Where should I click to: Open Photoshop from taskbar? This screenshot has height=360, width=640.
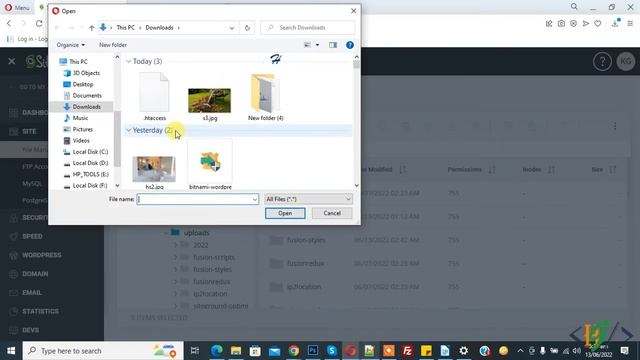(313, 351)
